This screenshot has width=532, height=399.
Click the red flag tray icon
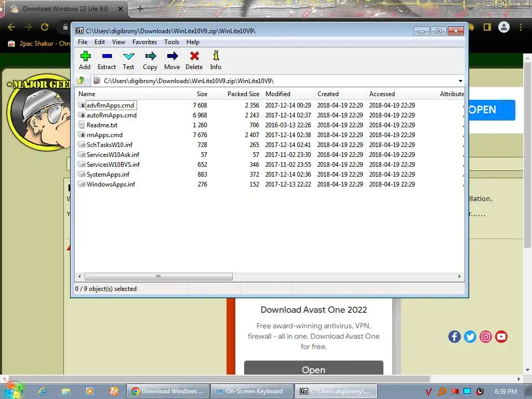(x=455, y=392)
